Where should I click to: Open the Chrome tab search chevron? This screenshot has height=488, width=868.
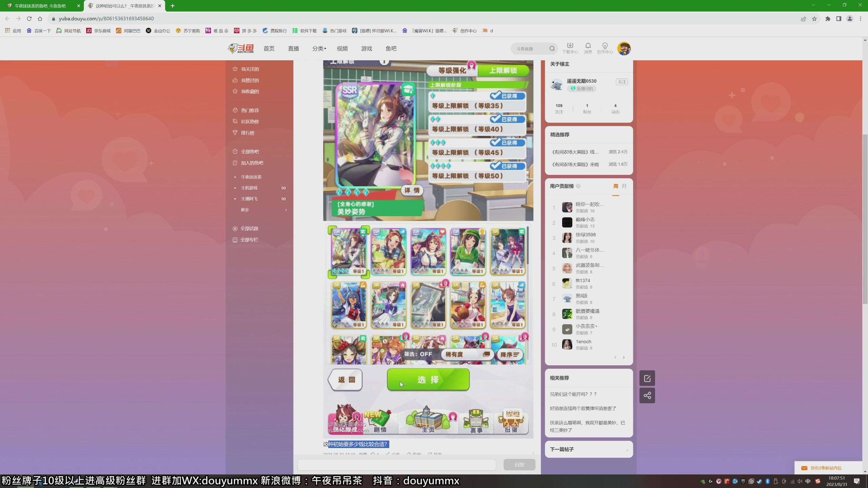point(813,5)
